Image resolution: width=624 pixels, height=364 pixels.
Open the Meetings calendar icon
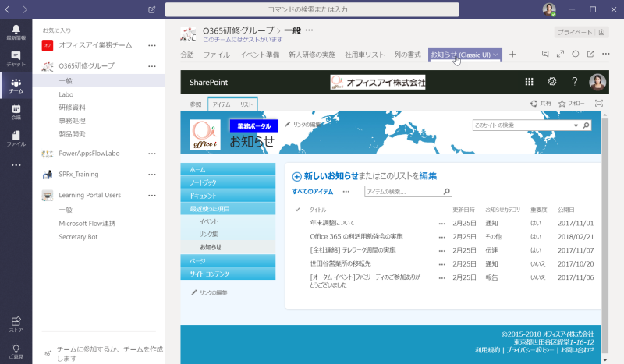click(16, 112)
